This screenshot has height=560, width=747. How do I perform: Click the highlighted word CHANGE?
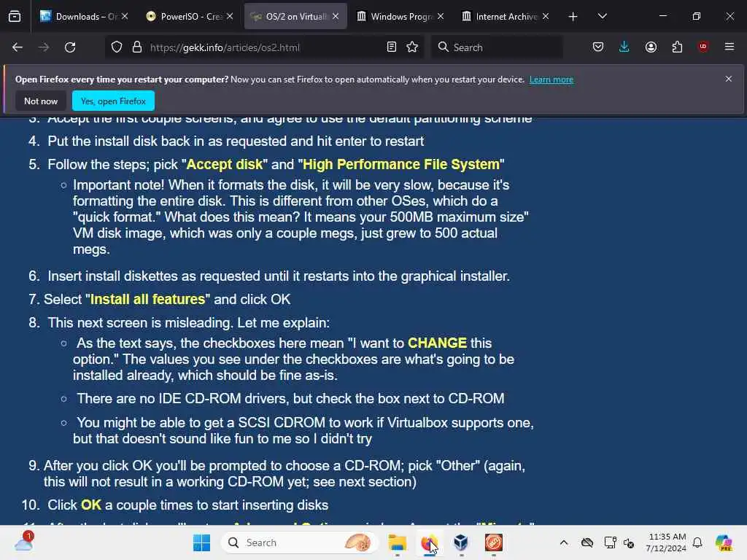pos(438,343)
